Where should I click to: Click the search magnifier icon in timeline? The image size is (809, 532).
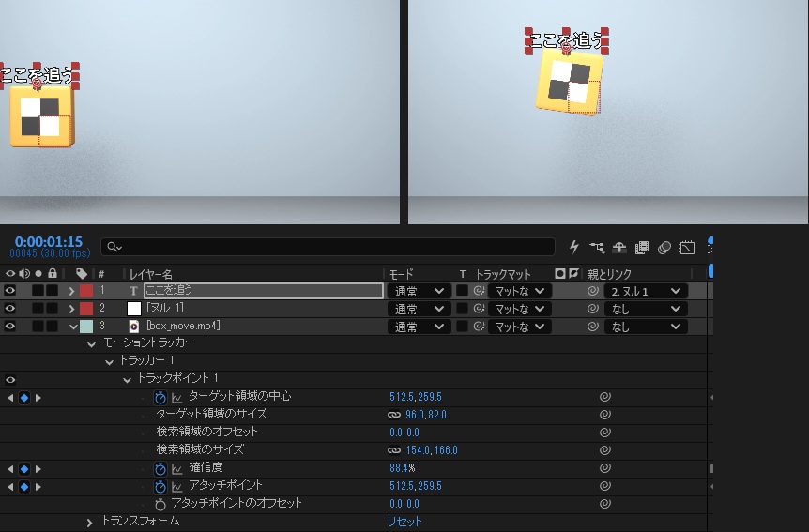pos(114,247)
